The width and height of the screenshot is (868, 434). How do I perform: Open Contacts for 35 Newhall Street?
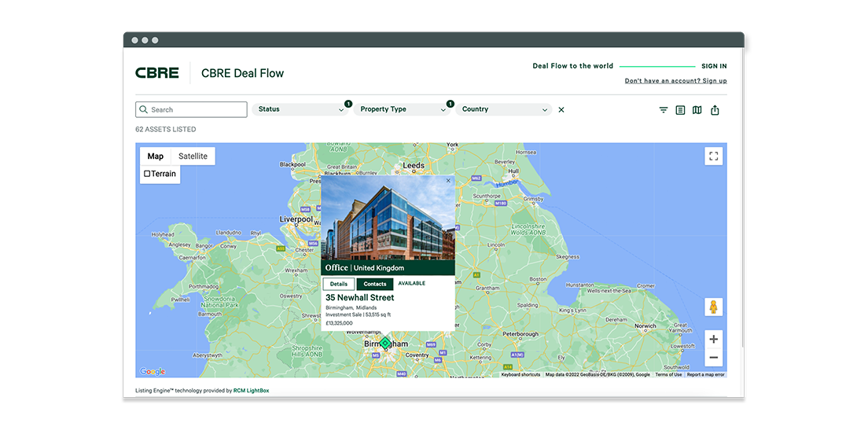(x=375, y=284)
